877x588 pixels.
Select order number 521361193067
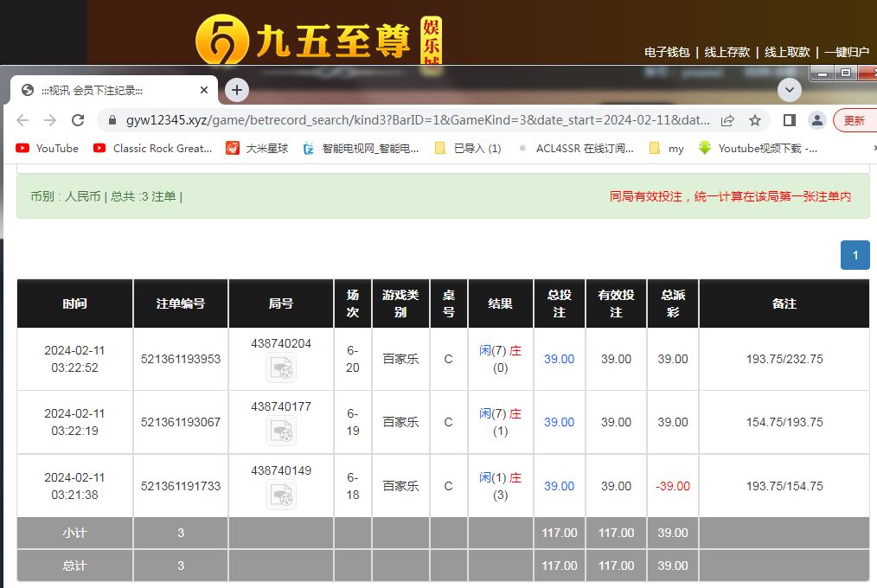click(x=181, y=422)
